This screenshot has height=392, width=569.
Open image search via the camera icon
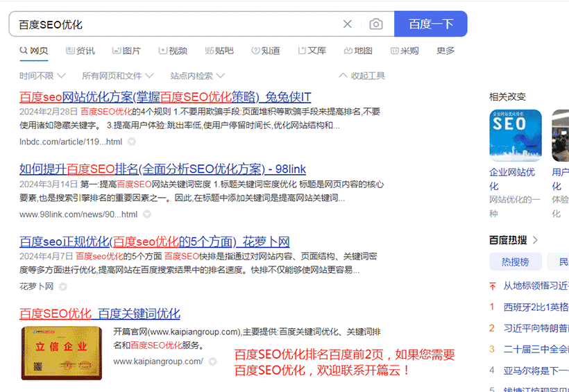click(375, 24)
